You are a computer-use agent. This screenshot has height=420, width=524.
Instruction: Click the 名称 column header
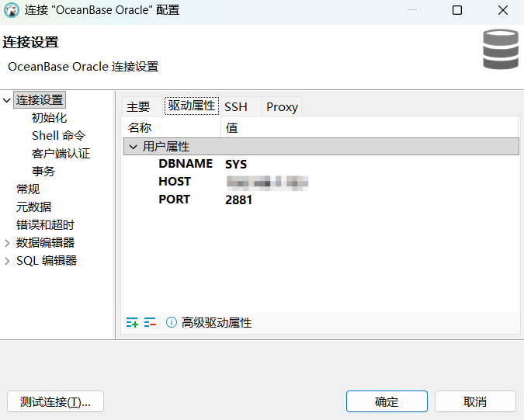pyautogui.click(x=172, y=127)
